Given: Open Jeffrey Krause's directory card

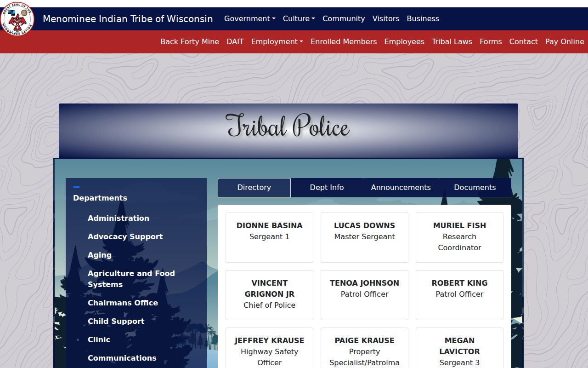Looking at the screenshot, I should [269, 348].
